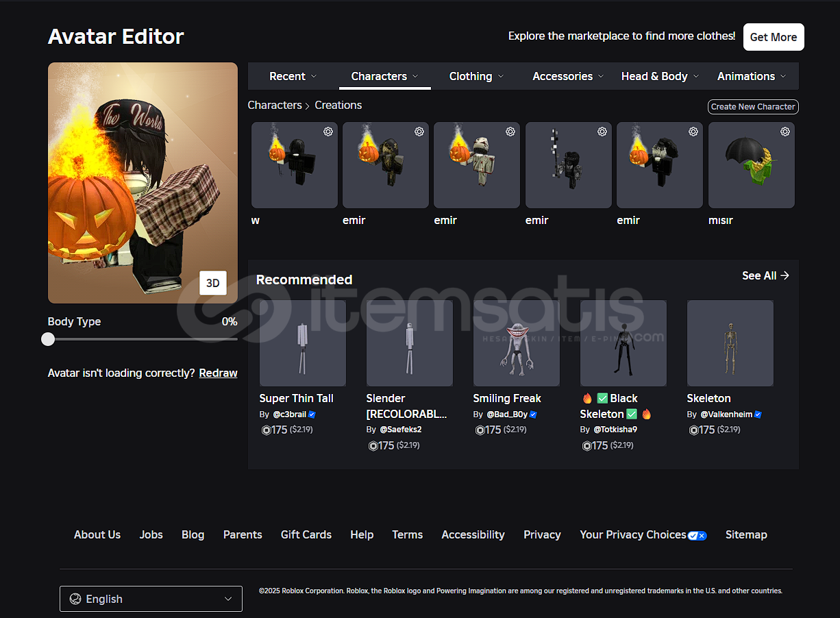The height and width of the screenshot is (618, 840).
Task: Expand the Clothing dropdown
Action: pyautogui.click(x=476, y=76)
